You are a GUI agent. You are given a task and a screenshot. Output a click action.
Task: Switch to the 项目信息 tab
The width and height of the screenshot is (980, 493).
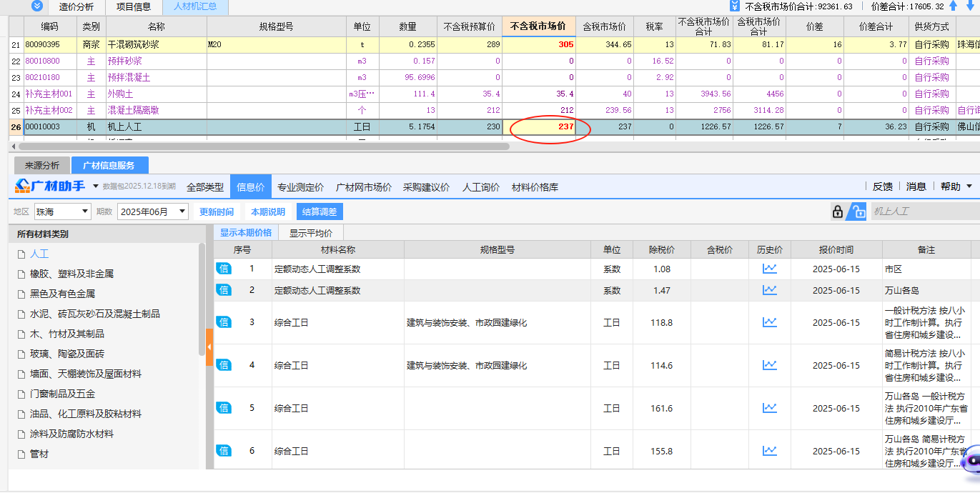(134, 7)
